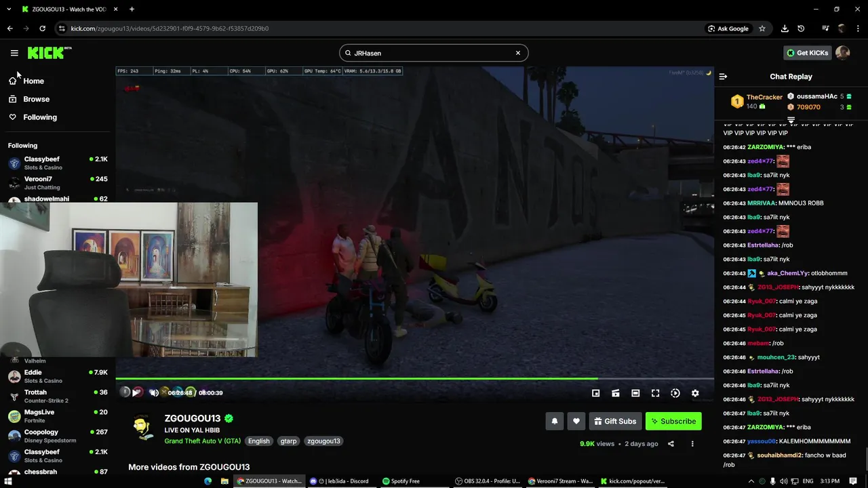Click Ask Google lens button
The image size is (868, 488).
tap(728, 28)
